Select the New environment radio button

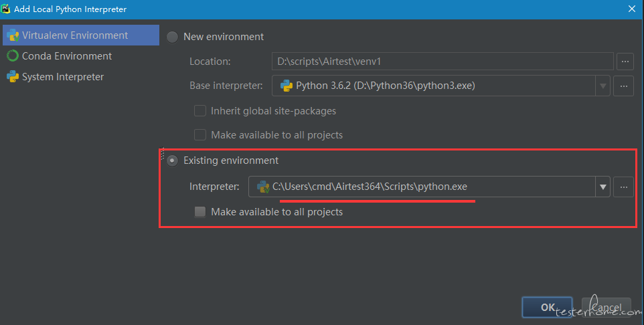173,37
